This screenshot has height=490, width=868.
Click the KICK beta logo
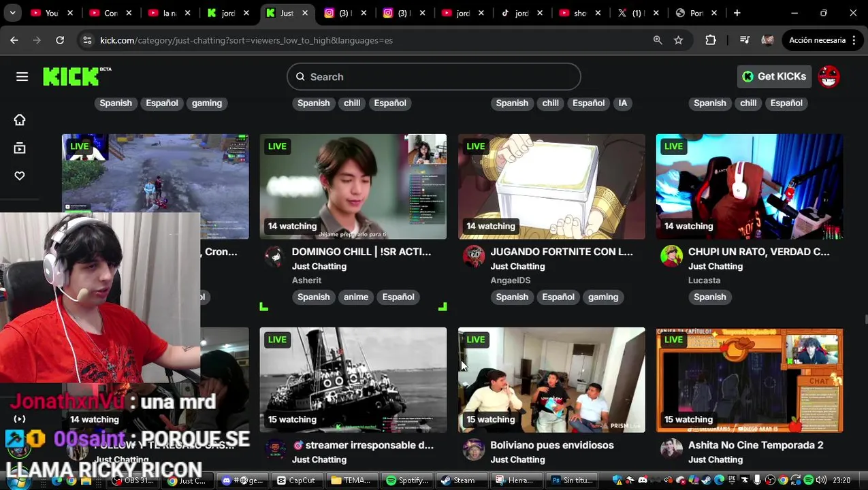point(77,76)
